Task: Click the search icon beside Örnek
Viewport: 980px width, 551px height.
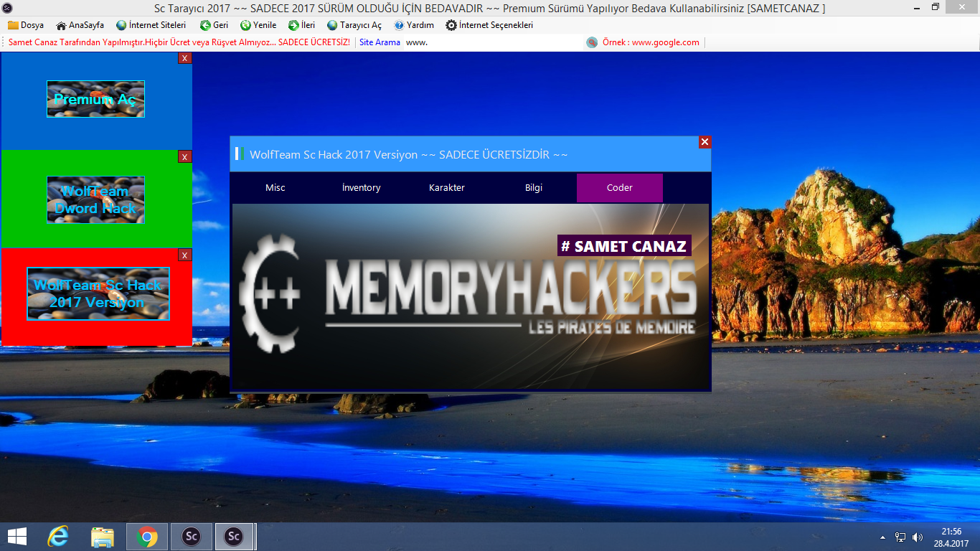Action: pyautogui.click(x=592, y=42)
